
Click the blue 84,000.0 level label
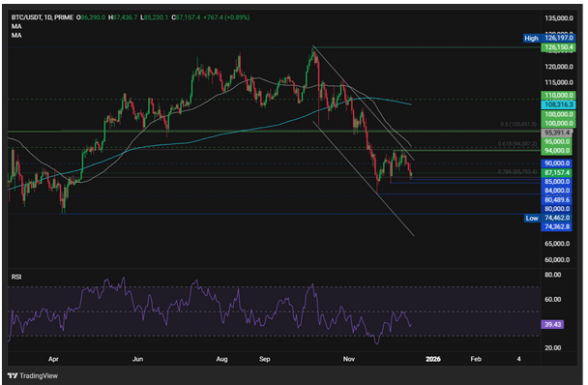pos(557,191)
